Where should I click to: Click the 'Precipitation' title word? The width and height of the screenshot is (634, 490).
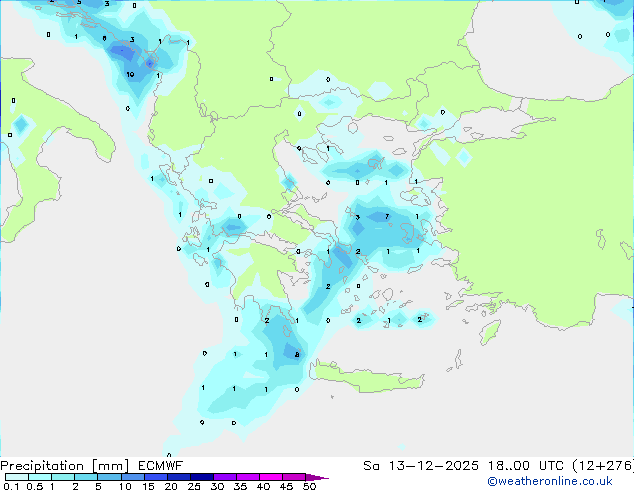[42, 466]
